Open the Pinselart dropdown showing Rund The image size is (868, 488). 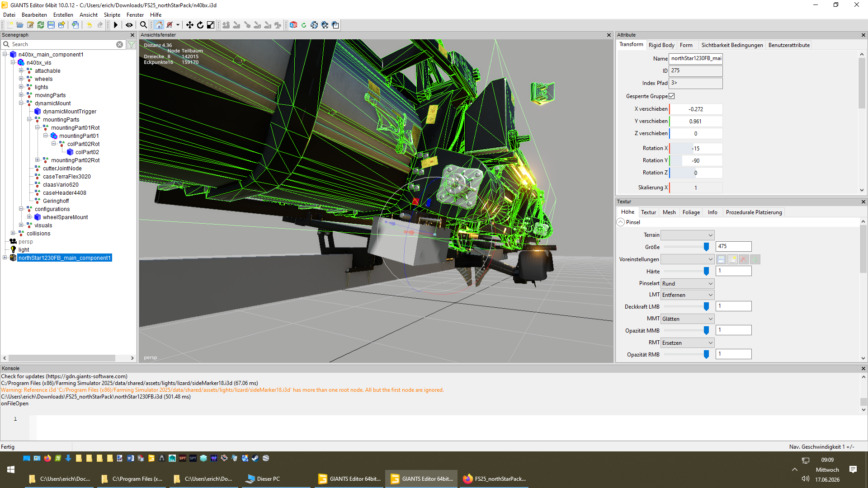687,284
